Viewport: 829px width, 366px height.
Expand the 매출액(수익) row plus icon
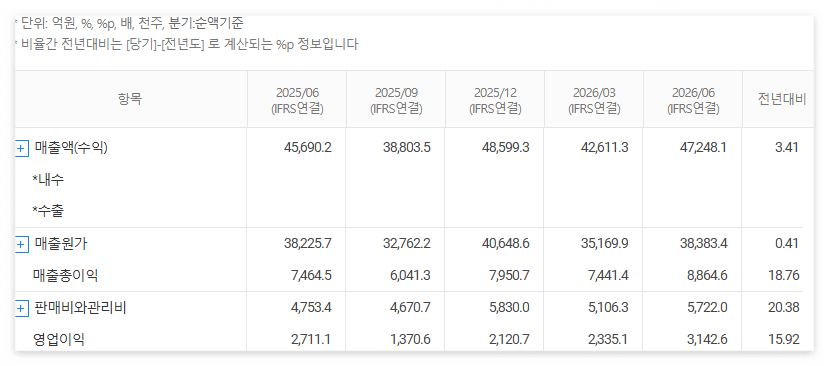tap(21, 149)
